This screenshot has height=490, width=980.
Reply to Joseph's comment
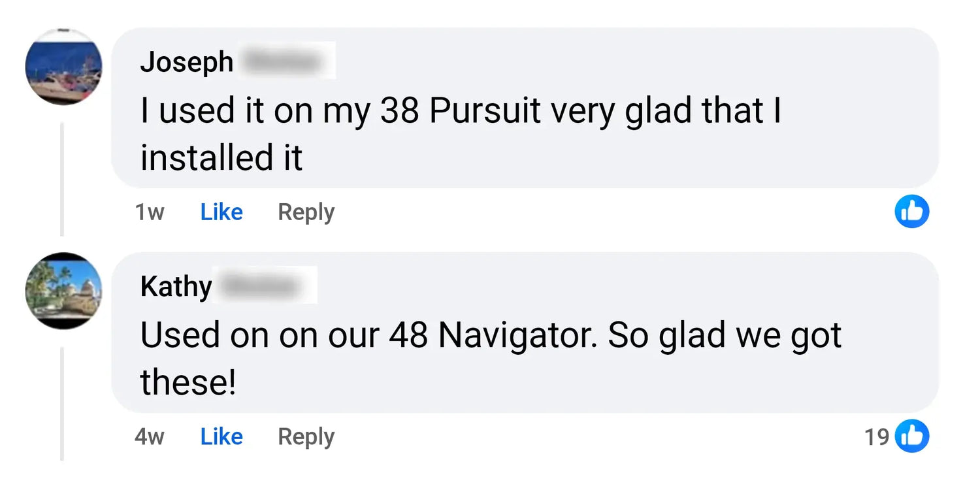[306, 212]
